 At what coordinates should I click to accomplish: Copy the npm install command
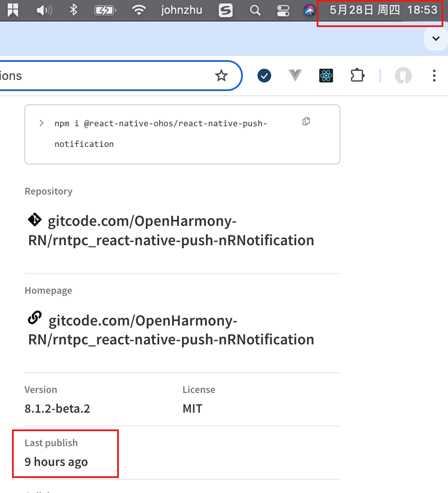click(306, 122)
